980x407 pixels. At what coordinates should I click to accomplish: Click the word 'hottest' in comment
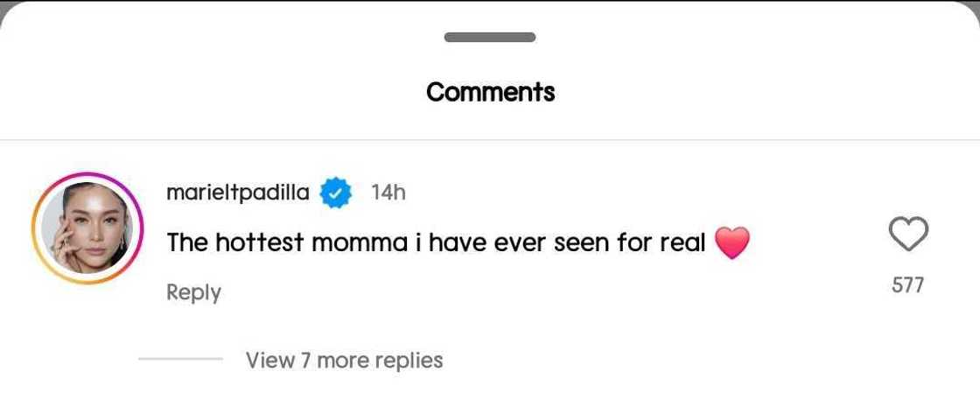pyautogui.click(x=259, y=242)
